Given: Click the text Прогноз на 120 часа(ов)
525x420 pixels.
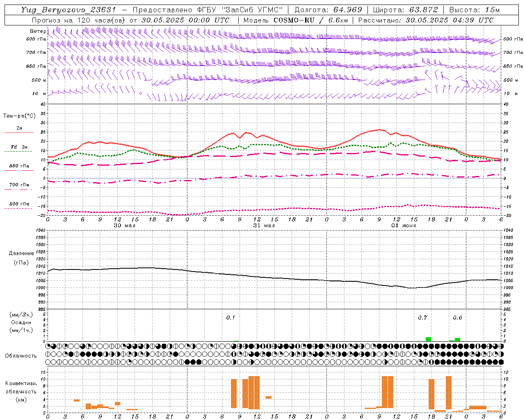Looking at the screenshot, I should tap(78, 20).
